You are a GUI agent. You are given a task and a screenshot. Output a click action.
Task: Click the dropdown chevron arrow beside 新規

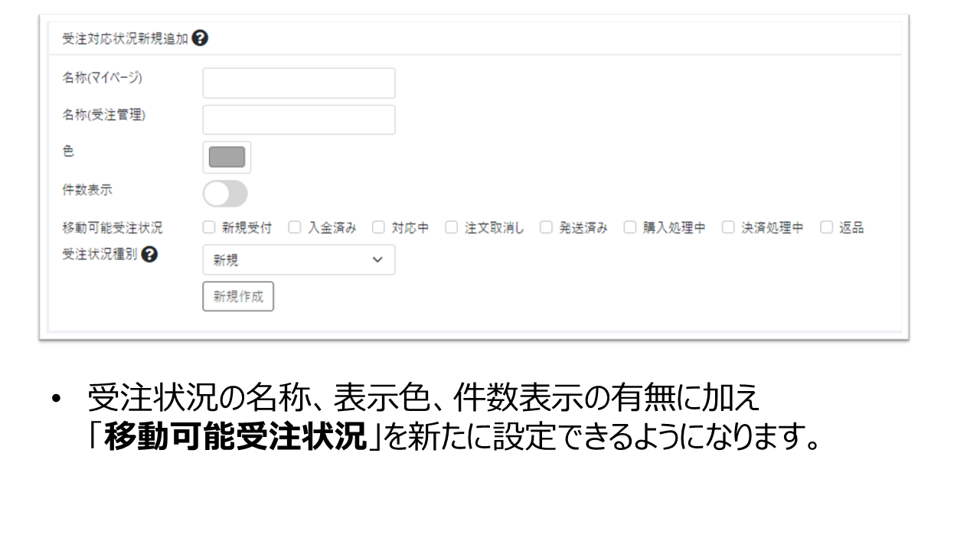coord(377,260)
